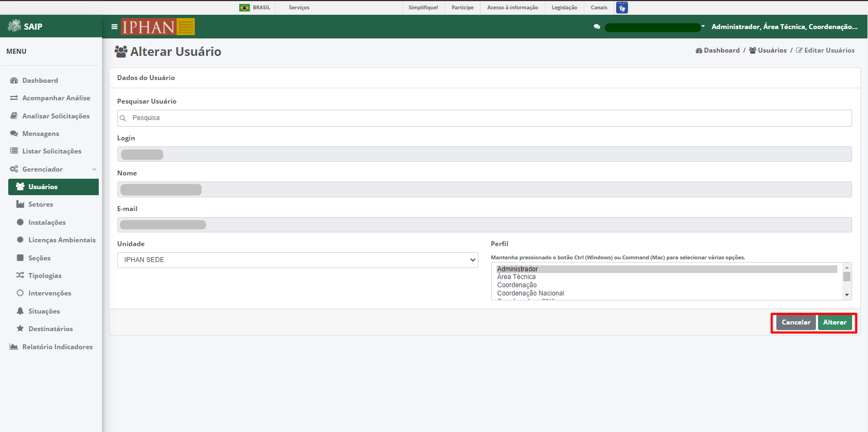Image resolution: width=868 pixels, height=432 pixels.
Task: Click the Brazil flag icon
Action: [245, 8]
